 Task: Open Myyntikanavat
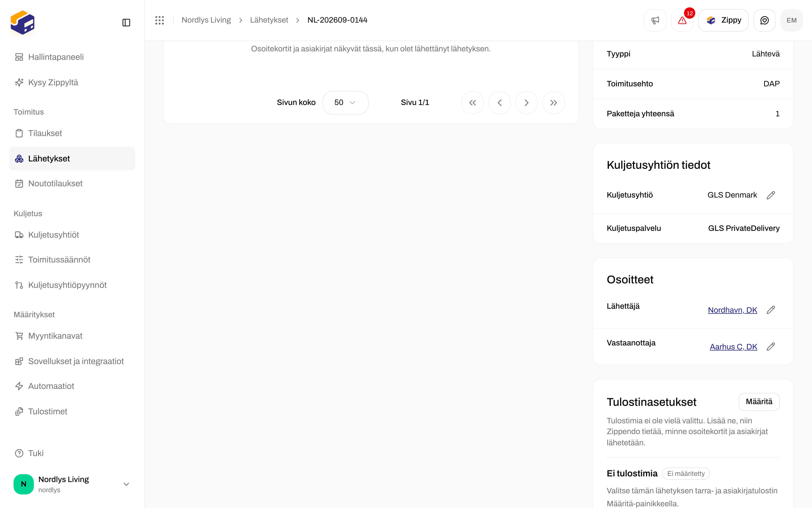tap(72, 336)
